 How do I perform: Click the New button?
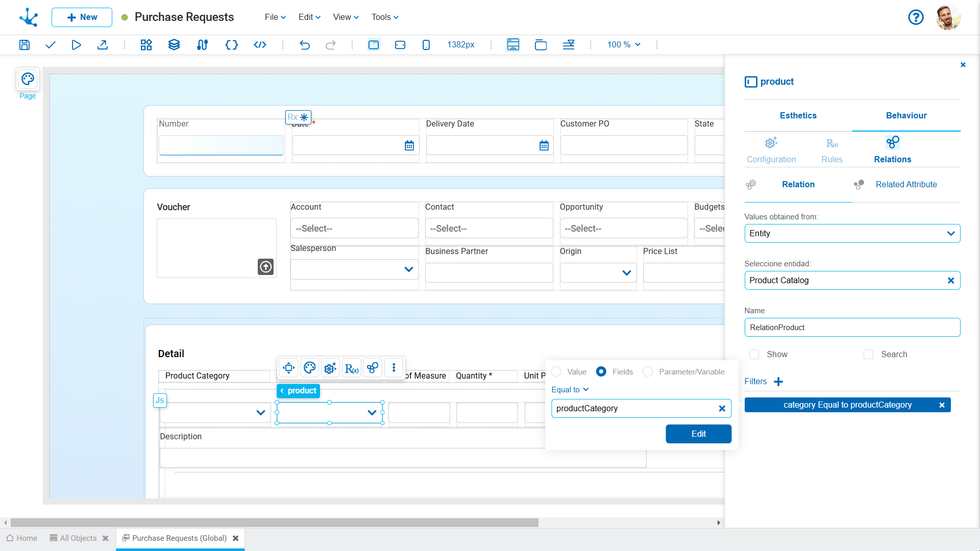click(x=82, y=17)
